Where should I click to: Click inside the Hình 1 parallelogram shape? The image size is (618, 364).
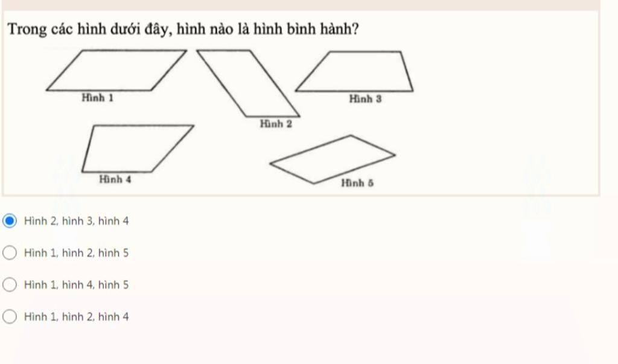tap(116, 70)
